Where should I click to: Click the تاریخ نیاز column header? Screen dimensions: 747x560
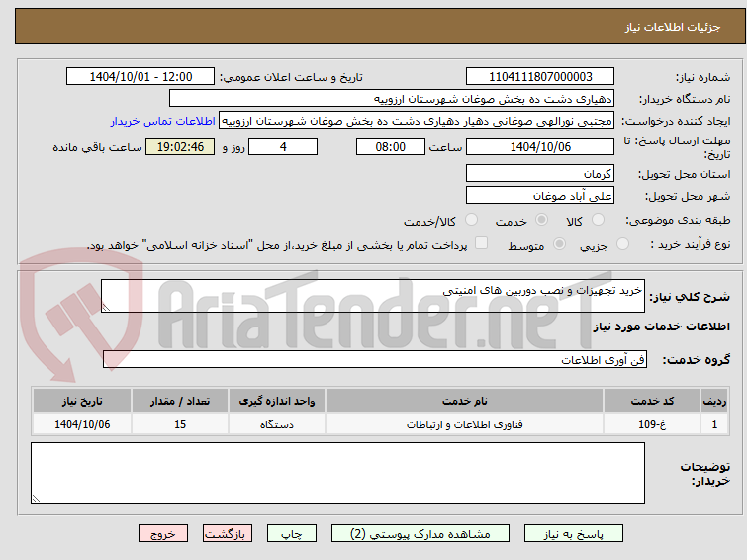[82, 401]
